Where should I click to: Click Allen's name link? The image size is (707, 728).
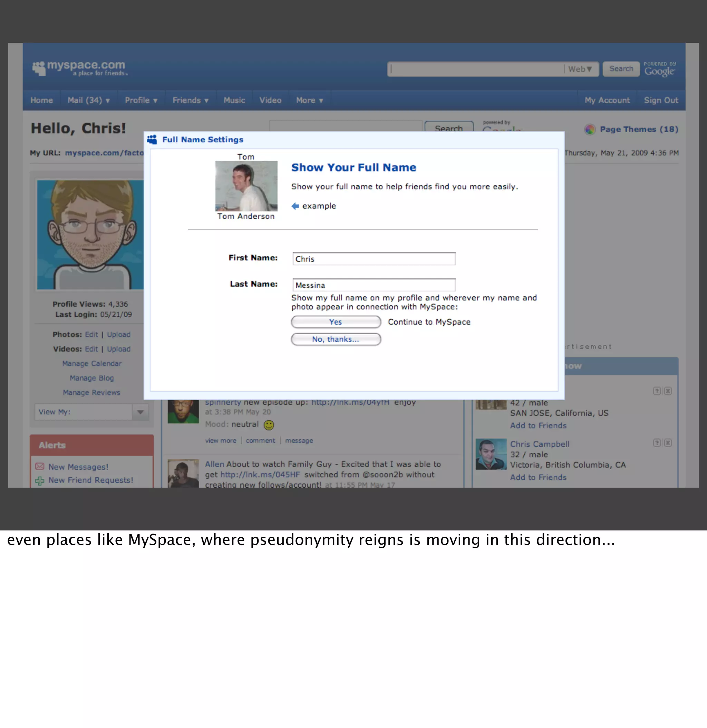coord(215,464)
